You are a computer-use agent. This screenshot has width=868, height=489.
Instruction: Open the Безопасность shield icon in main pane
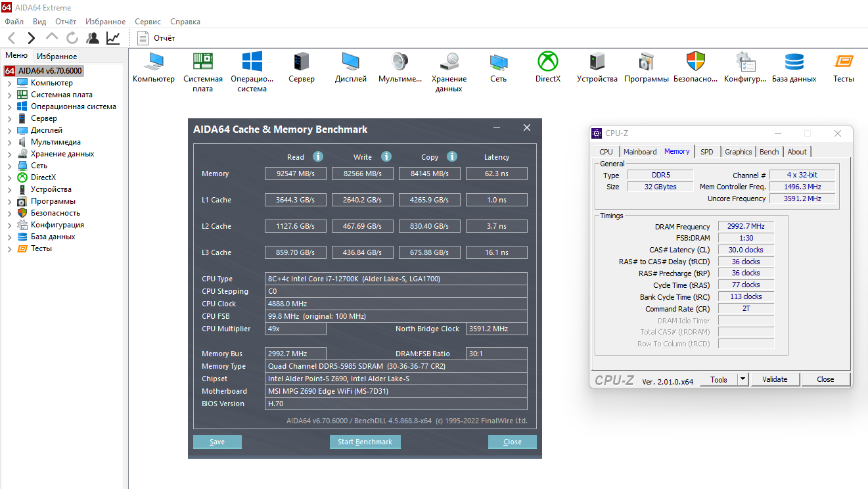(696, 62)
